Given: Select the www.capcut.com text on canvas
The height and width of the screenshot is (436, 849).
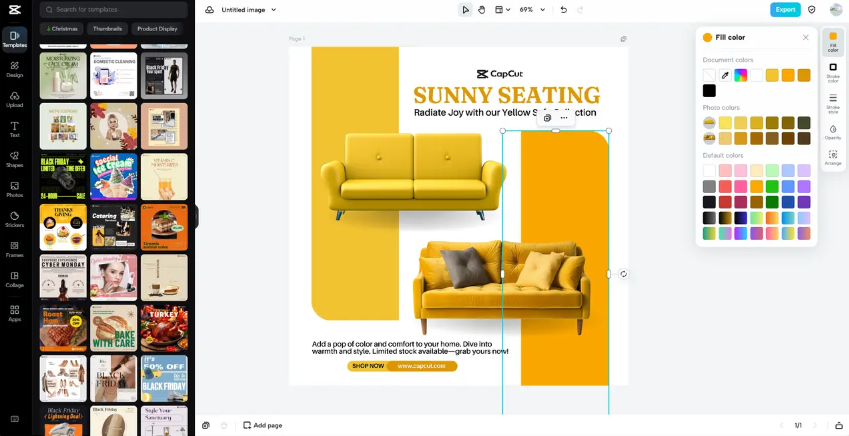Looking at the screenshot, I should (x=421, y=366).
